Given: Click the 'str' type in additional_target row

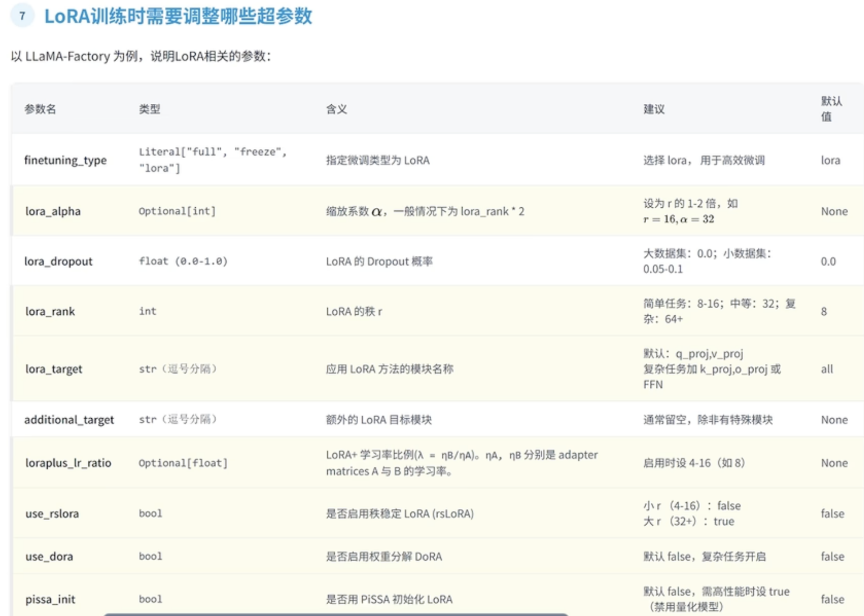Looking at the screenshot, I should [178, 419].
